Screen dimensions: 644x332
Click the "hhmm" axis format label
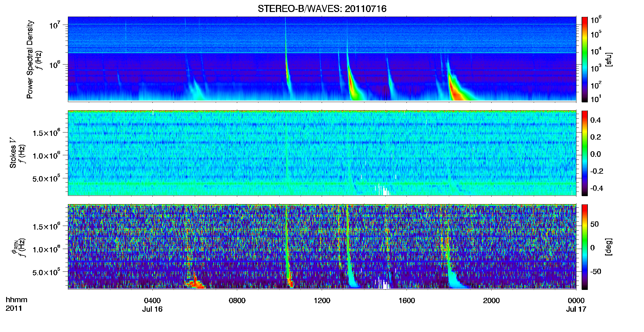[x=17, y=300]
